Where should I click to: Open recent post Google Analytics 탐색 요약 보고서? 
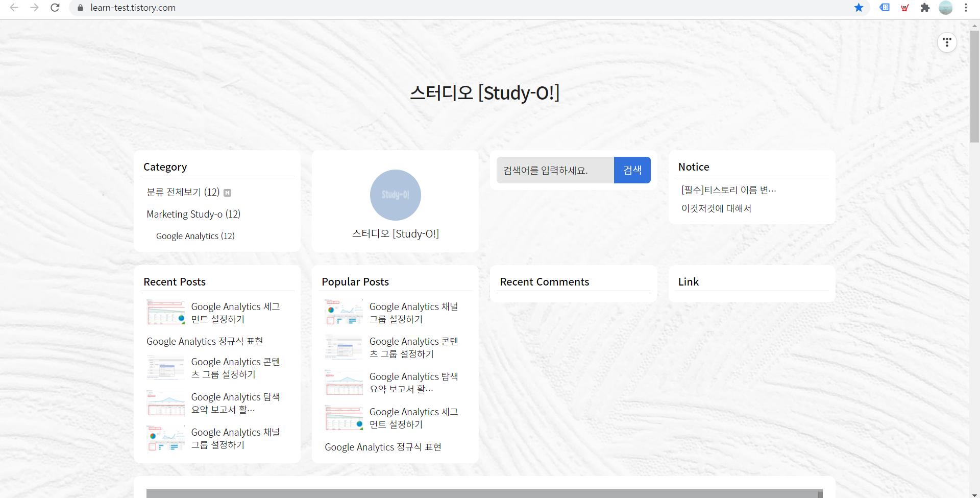[235, 403]
